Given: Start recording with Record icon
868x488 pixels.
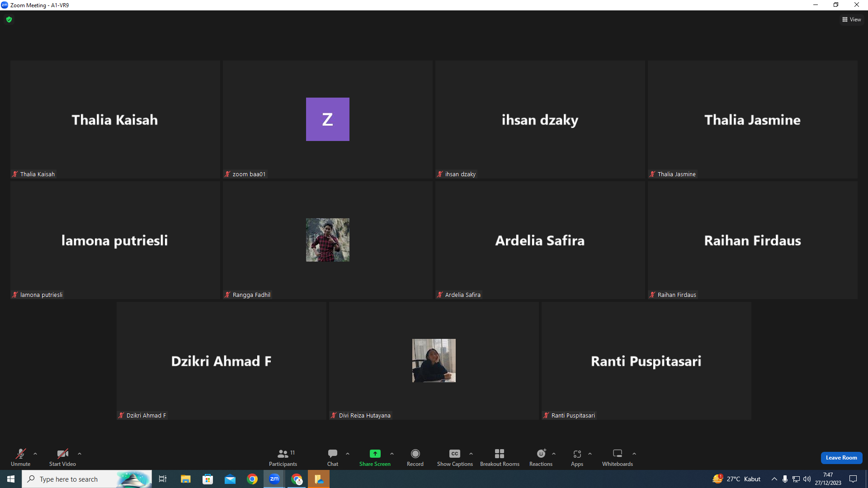Looking at the screenshot, I should pyautogui.click(x=415, y=453).
